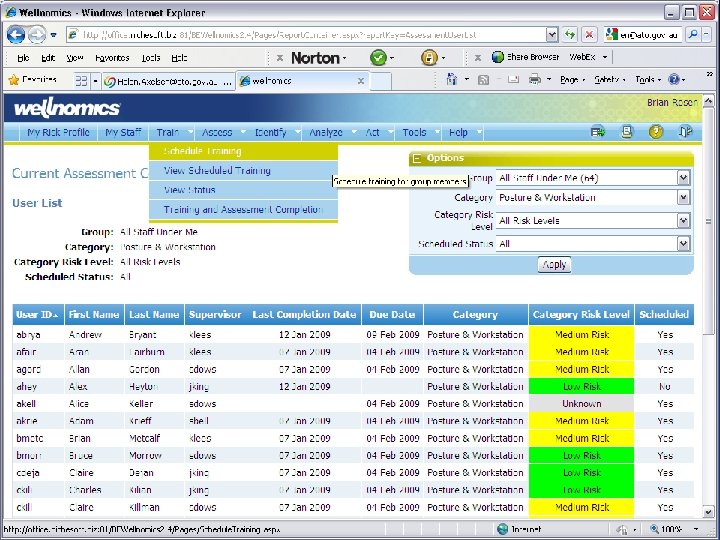The image size is (720, 540).
Task: Click the Wellnomics export arrow icon
Action: click(x=597, y=132)
